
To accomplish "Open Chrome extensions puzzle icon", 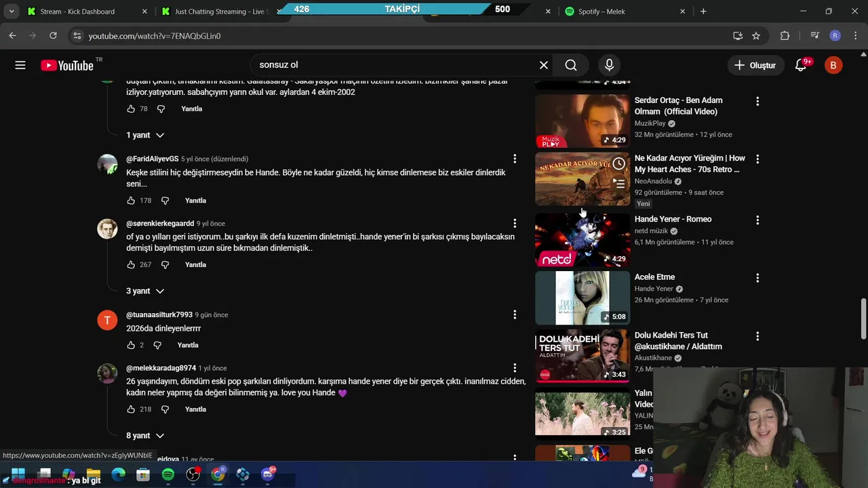I will point(785,36).
